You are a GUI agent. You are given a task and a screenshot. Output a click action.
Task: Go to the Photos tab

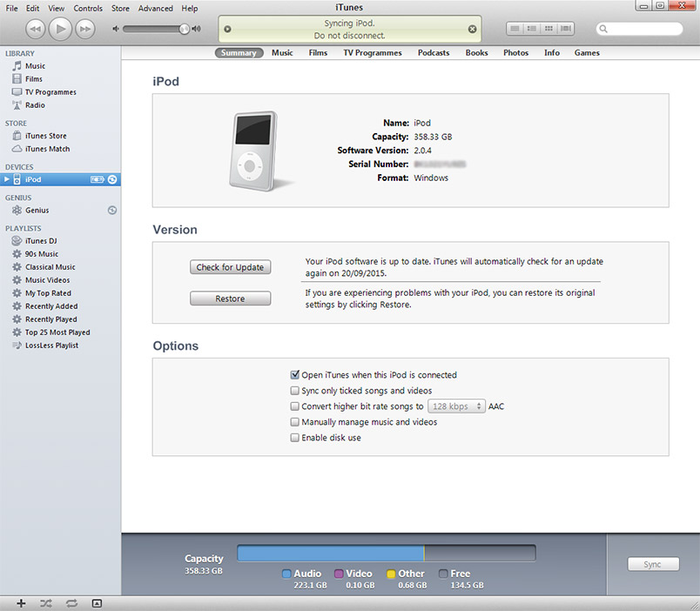click(516, 53)
